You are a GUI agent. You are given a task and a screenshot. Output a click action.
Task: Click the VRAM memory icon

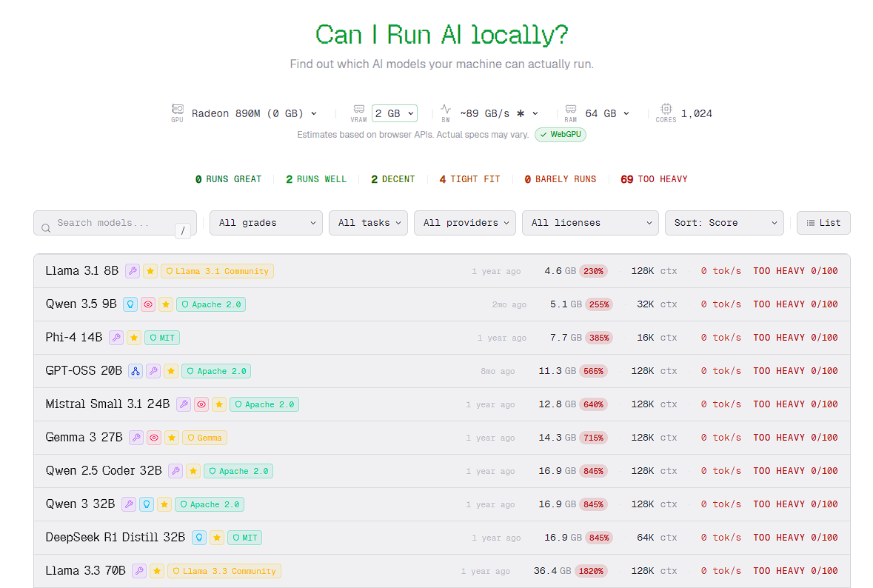359,109
